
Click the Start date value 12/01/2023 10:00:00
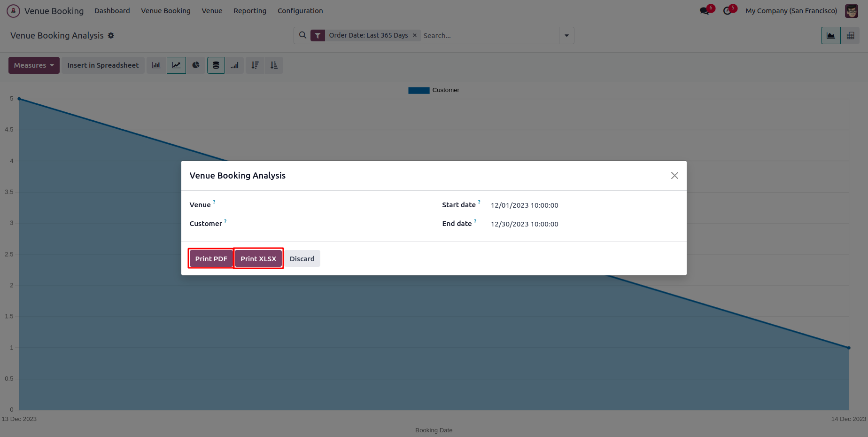click(525, 205)
